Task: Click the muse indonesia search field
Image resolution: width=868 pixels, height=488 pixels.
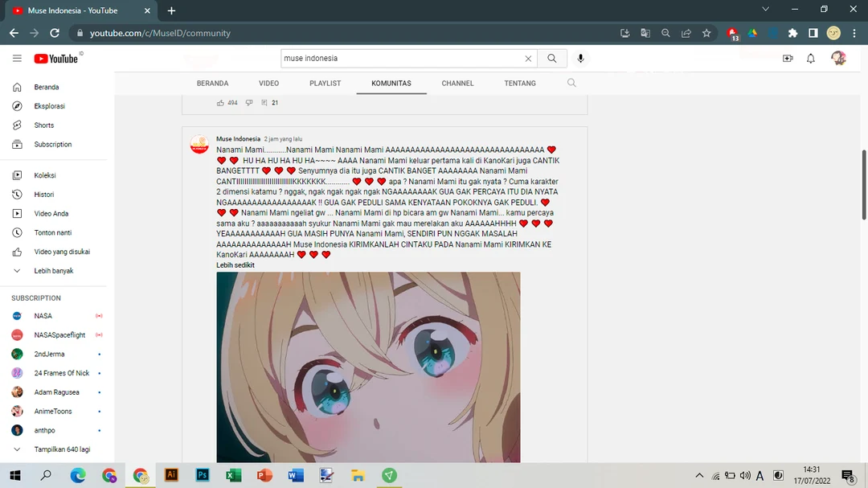Action: coord(402,59)
